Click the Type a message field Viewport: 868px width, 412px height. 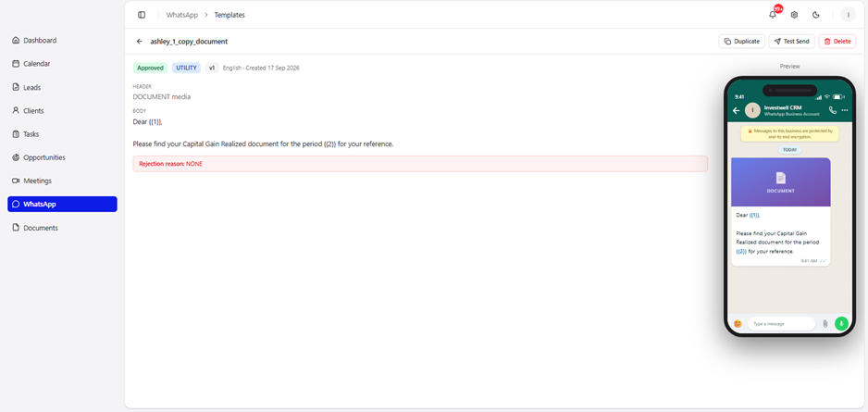781,323
